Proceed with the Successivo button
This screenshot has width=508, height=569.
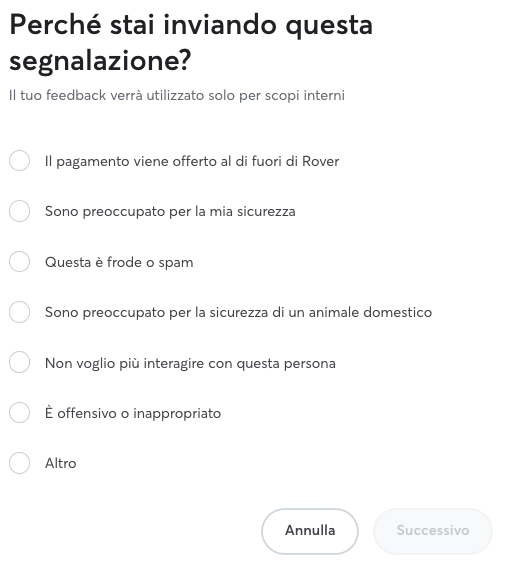(x=433, y=531)
